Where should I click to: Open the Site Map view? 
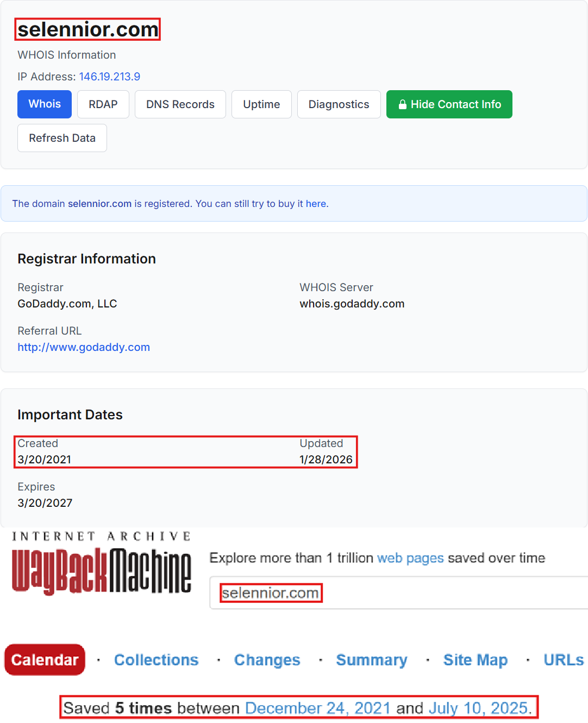pos(476,660)
